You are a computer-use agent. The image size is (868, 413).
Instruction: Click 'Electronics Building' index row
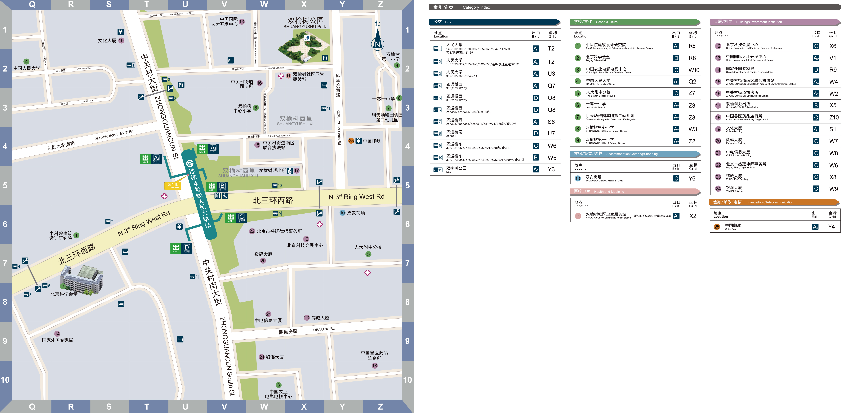click(775, 141)
